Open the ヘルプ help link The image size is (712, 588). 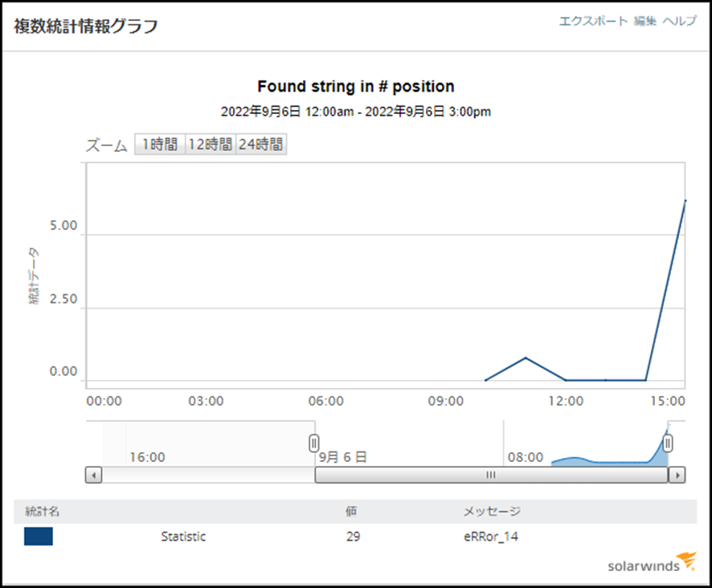[679, 21]
